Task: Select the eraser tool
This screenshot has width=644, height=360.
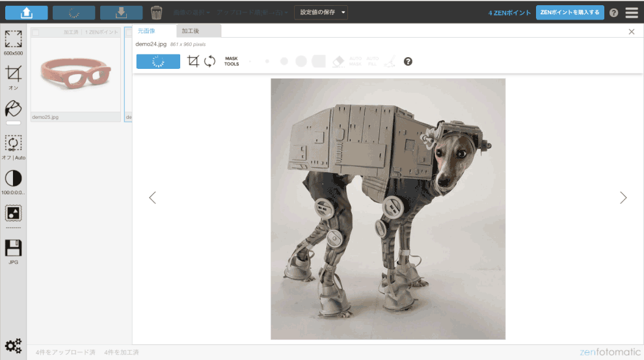Action: (338, 62)
